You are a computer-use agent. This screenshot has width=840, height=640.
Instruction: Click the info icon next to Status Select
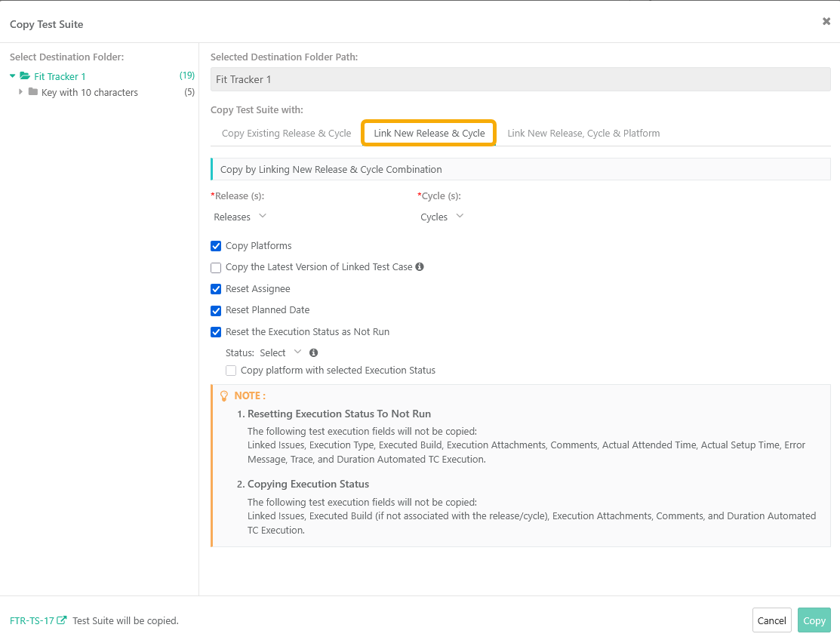[313, 352]
